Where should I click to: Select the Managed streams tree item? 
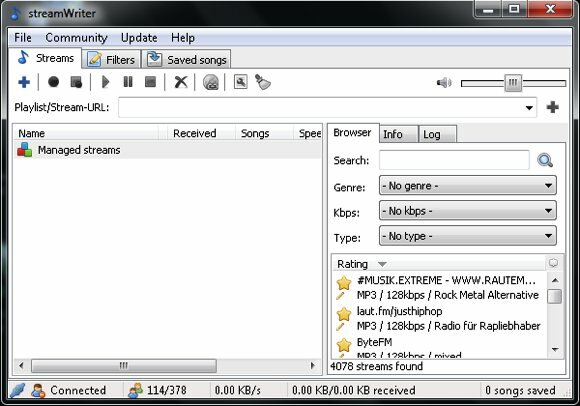79,150
